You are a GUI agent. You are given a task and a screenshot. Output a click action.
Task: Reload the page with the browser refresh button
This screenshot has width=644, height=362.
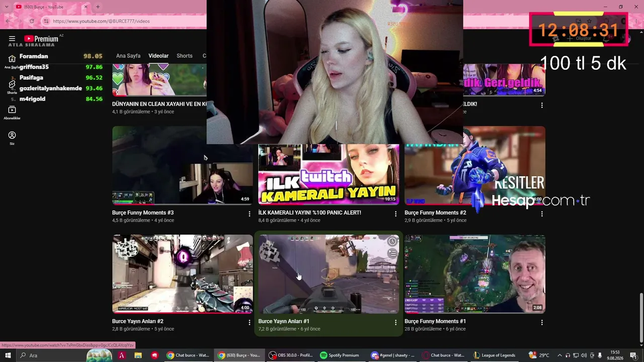click(32, 21)
